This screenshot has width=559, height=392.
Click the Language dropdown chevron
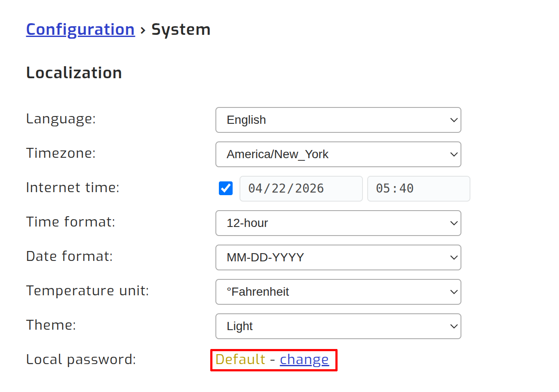point(454,120)
